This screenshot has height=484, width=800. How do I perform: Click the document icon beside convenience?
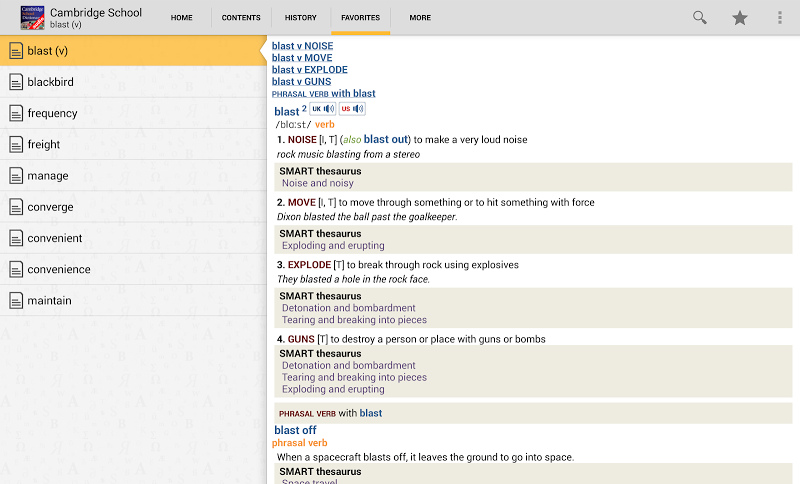point(16,269)
